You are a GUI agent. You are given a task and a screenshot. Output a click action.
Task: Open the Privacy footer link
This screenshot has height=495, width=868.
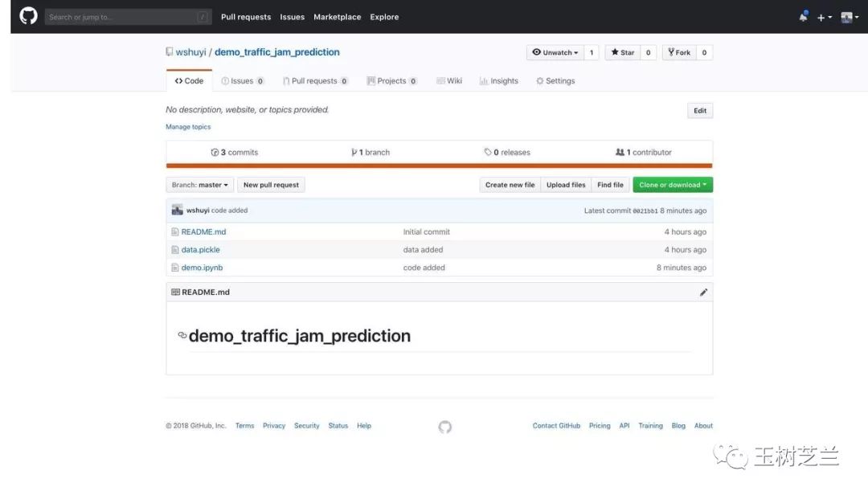tap(274, 426)
